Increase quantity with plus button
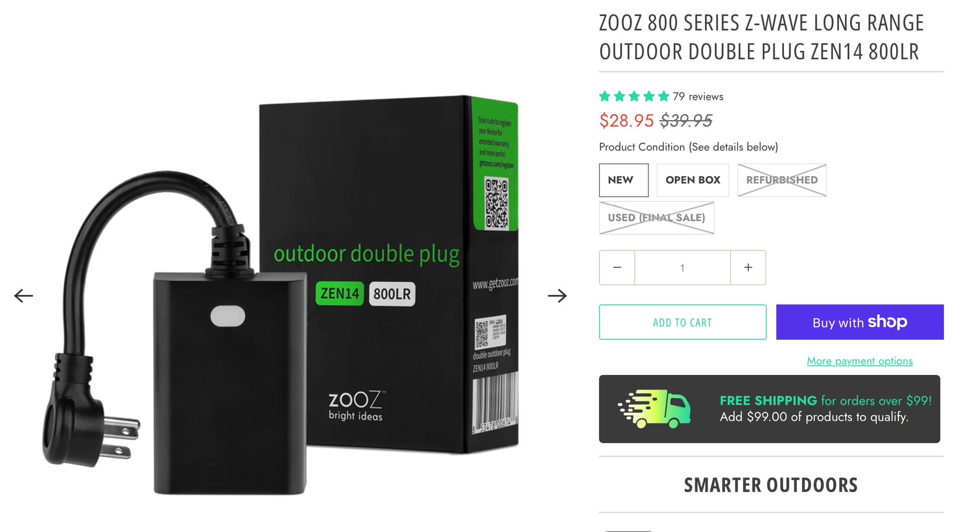This screenshot has width=980, height=532. pyautogui.click(x=748, y=267)
